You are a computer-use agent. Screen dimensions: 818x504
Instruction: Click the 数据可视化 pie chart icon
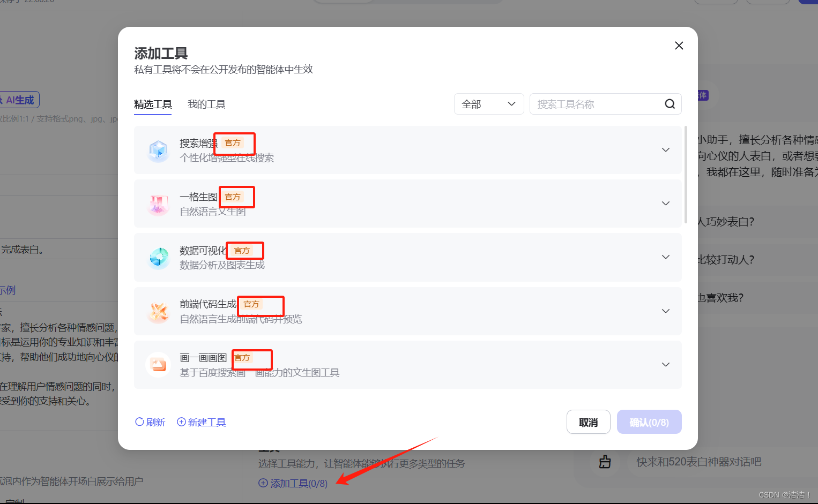pos(158,258)
